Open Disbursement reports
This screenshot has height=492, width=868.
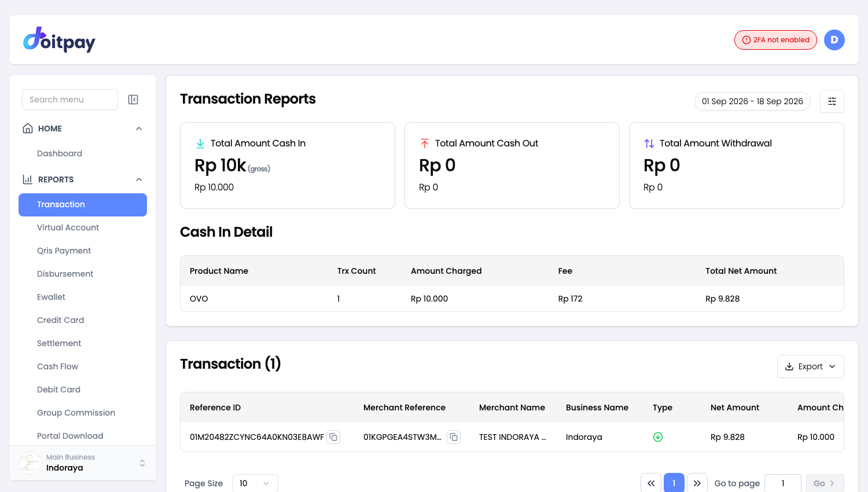pyautogui.click(x=65, y=274)
